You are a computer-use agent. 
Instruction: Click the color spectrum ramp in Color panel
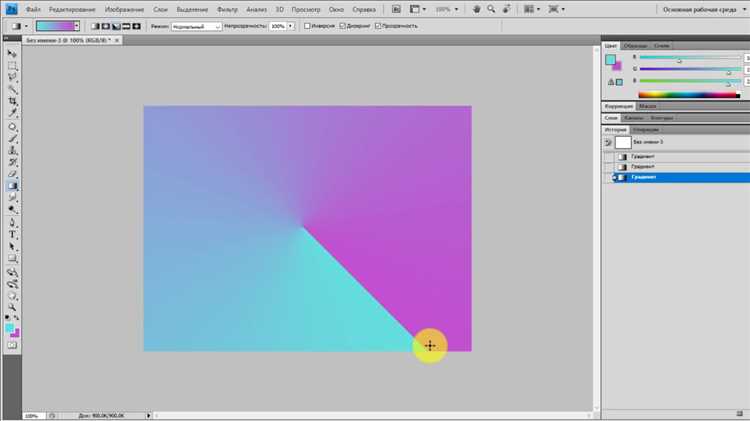point(689,95)
